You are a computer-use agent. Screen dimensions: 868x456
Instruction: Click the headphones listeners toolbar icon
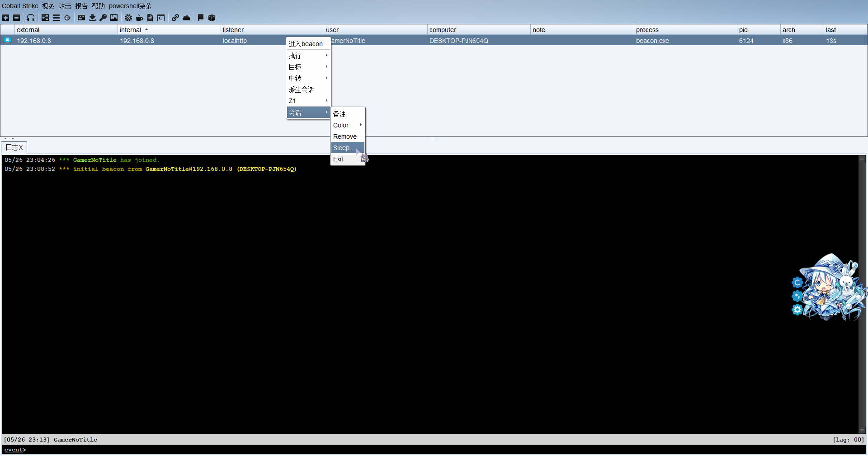31,18
